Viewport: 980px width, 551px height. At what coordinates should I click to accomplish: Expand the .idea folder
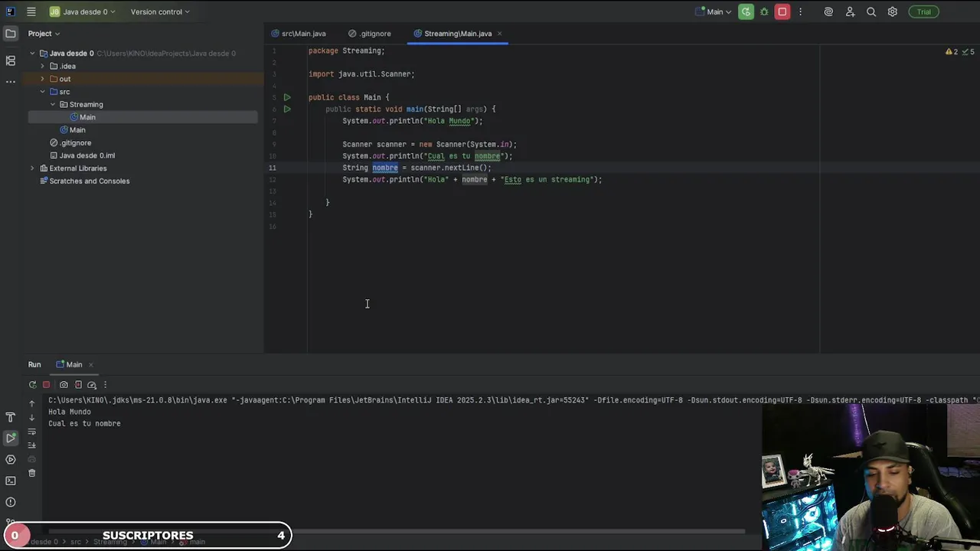(x=43, y=67)
